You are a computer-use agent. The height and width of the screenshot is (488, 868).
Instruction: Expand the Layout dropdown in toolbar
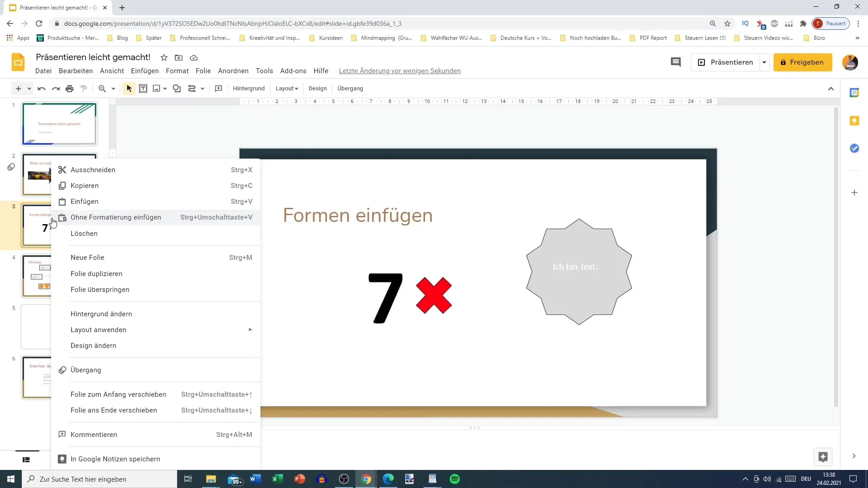(287, 88)
